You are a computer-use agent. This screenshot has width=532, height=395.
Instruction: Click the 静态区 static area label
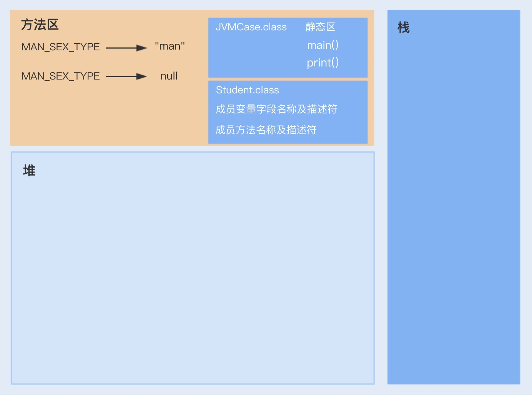[x=320, y=27]
